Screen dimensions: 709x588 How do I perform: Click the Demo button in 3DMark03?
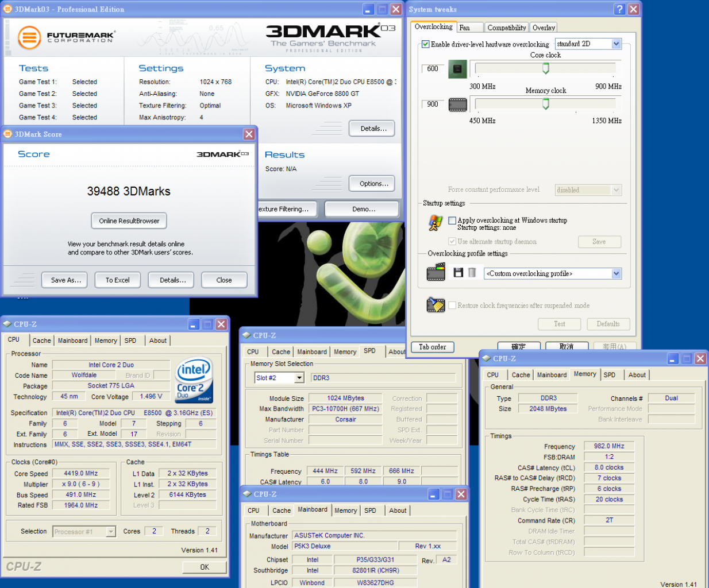coord(362,209)
